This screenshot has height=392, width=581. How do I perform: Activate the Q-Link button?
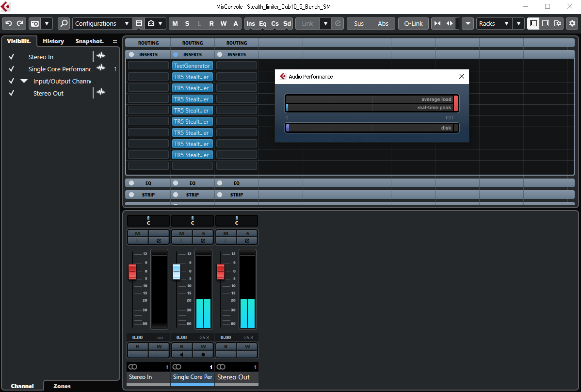point(414,23)
